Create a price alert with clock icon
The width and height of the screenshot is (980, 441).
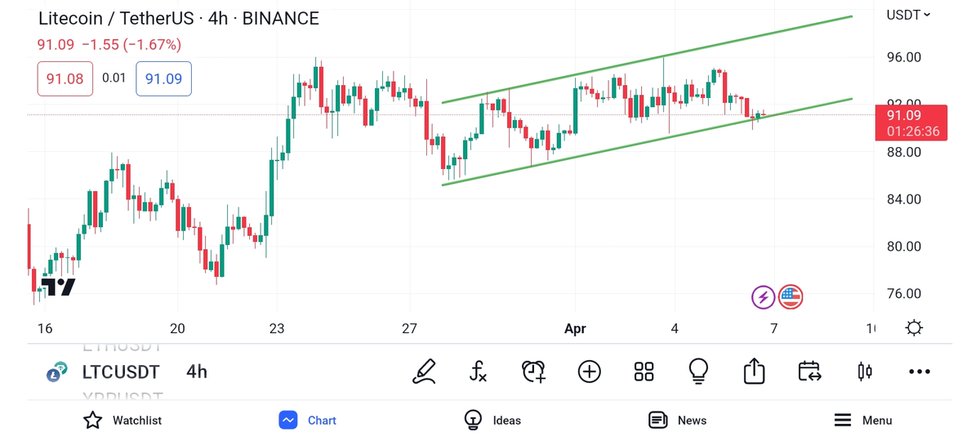(x=533, y=372)
